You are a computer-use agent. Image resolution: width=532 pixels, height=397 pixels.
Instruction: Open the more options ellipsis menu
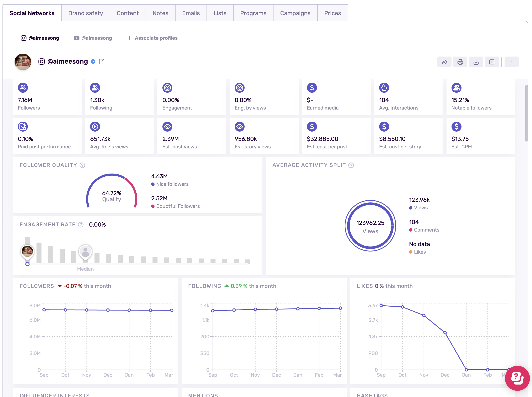[511, 62]
